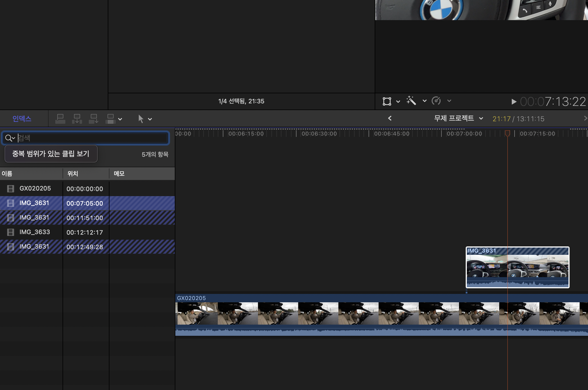Select the arrow selection tool
The image size is (588, 390).
[141, 119]
